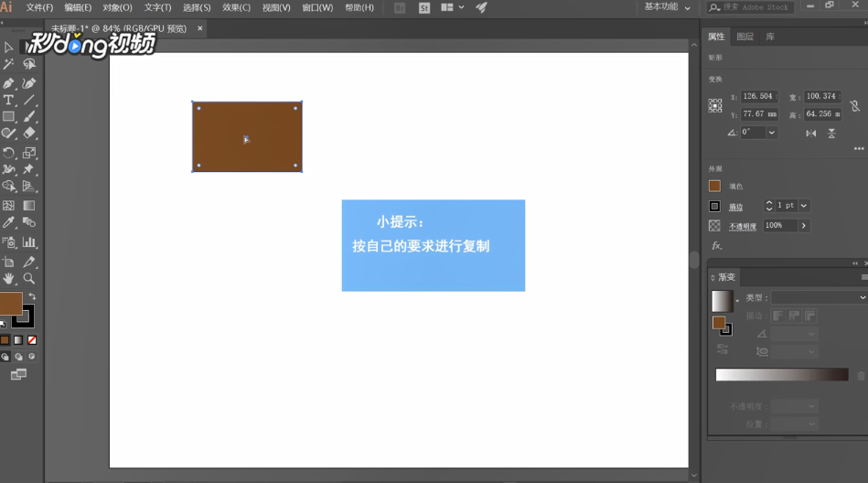
Task: Swap fill and stroke arrow icon
Action: (x=32, y=296)
